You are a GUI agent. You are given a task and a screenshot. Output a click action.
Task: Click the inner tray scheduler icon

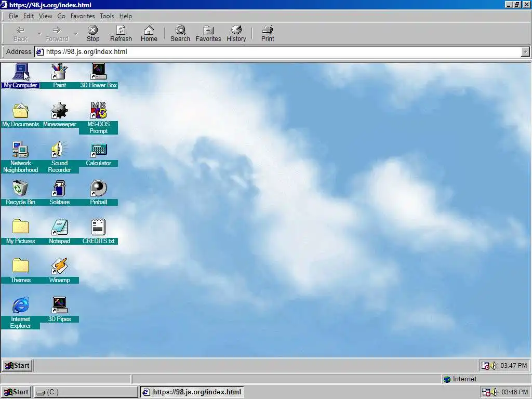click(x=485, y=365)
